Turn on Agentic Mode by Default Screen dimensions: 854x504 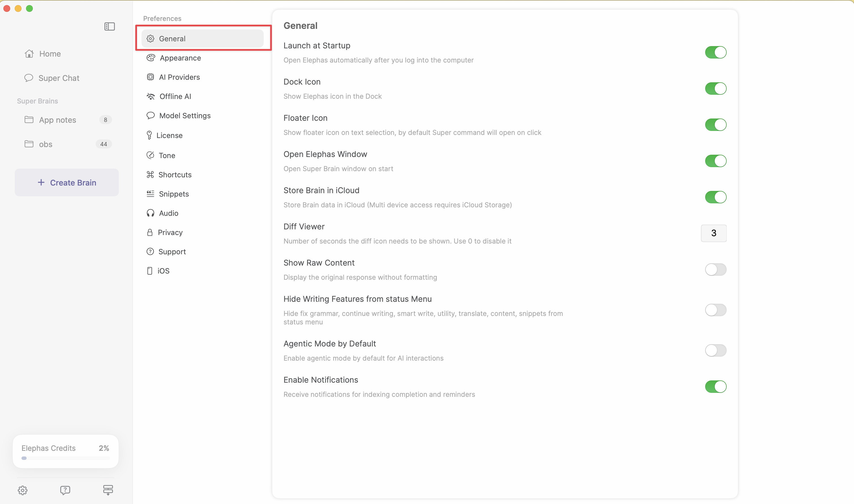(x=715, y=350)
